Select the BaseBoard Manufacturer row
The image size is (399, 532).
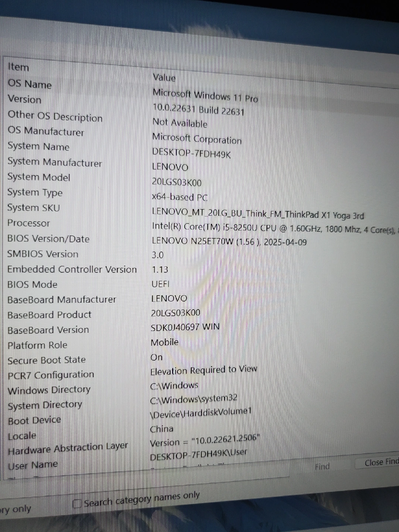[x=62, y=300]
